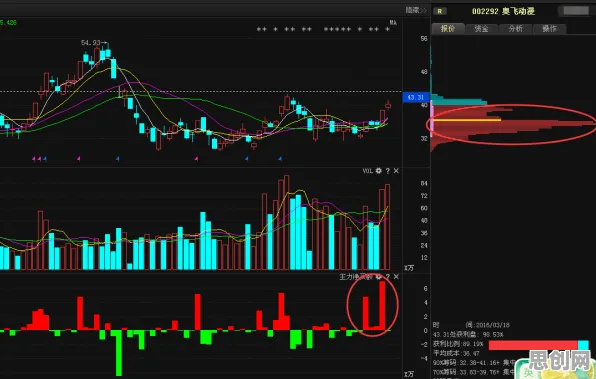Collapse side panel with 隐藏>> button

coord(416,10)
